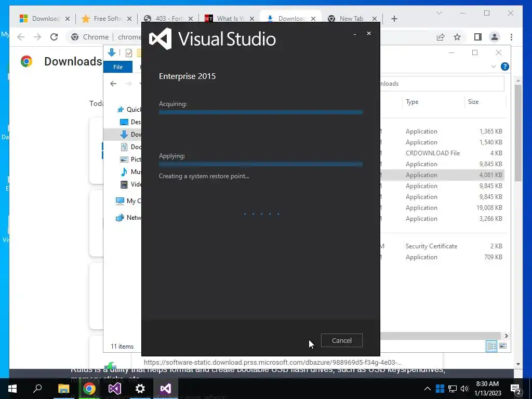Screen dimensions: 532x399
Task: Expand the File Explorer ribbon chevron
Action: (x=494, y=66)
